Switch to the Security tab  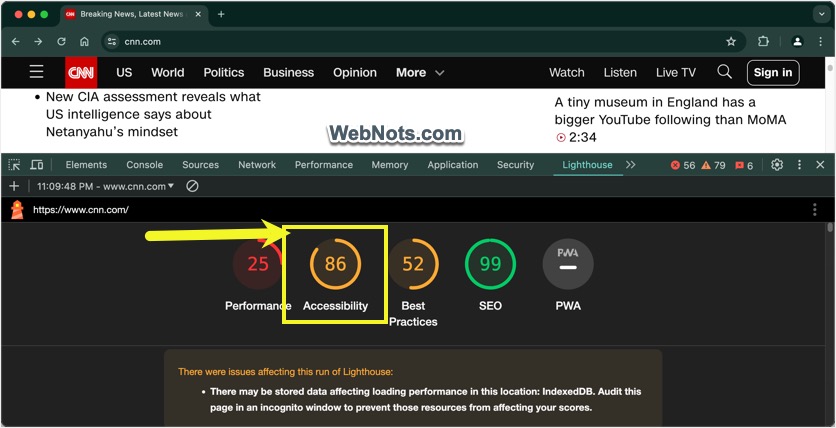coord(516,165)
